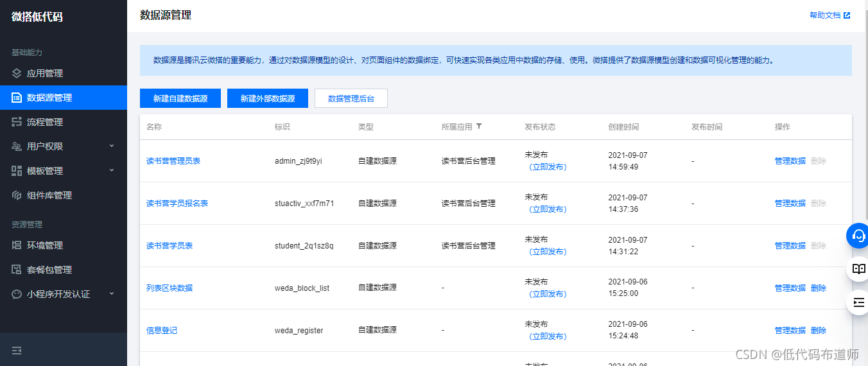Screen dimensions: 868x366
Task: Click 删除 for 列表区块数据
Action: pyautogui.click(x=819, y=288)
